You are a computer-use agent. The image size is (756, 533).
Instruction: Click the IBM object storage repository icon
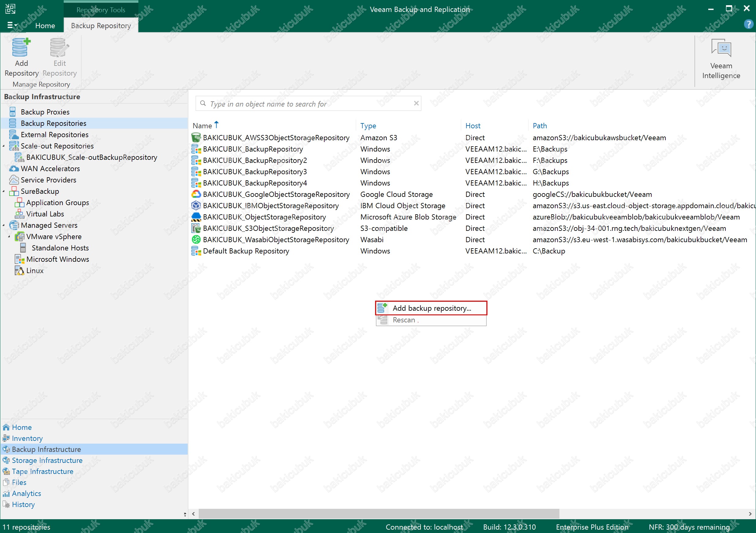pos(196,205)
